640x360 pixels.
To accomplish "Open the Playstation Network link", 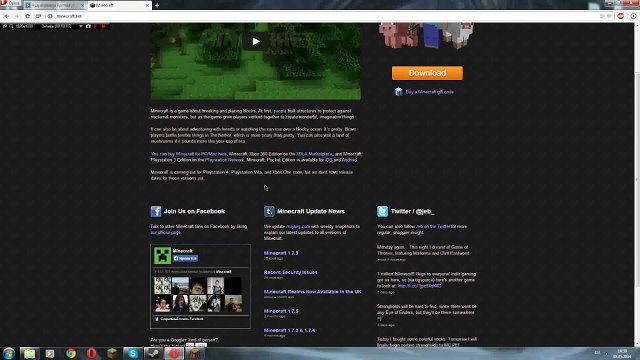I will (x=224, y=160).
